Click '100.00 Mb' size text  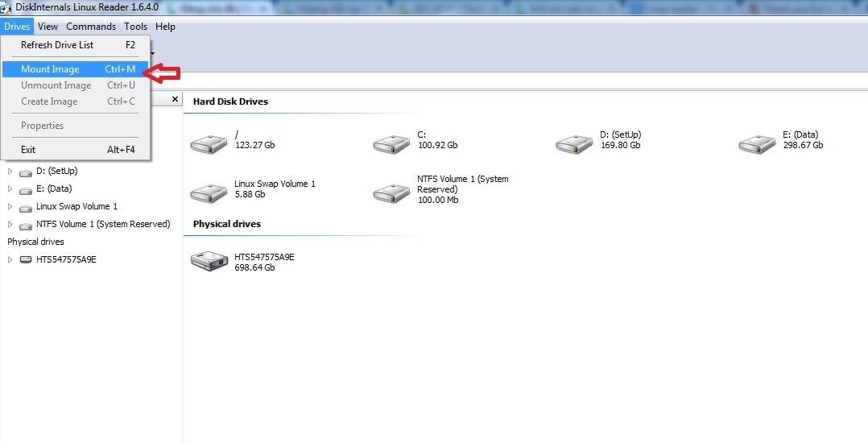(x=438, y=200)
